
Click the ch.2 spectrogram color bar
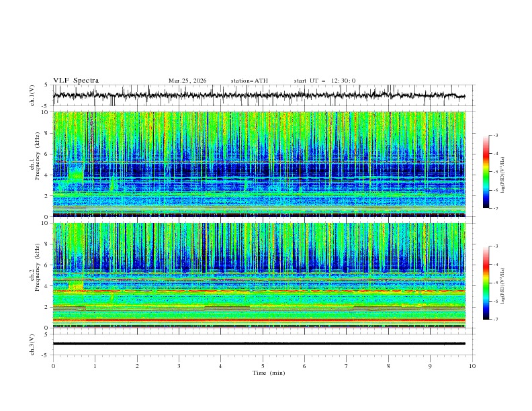(486, 283)
